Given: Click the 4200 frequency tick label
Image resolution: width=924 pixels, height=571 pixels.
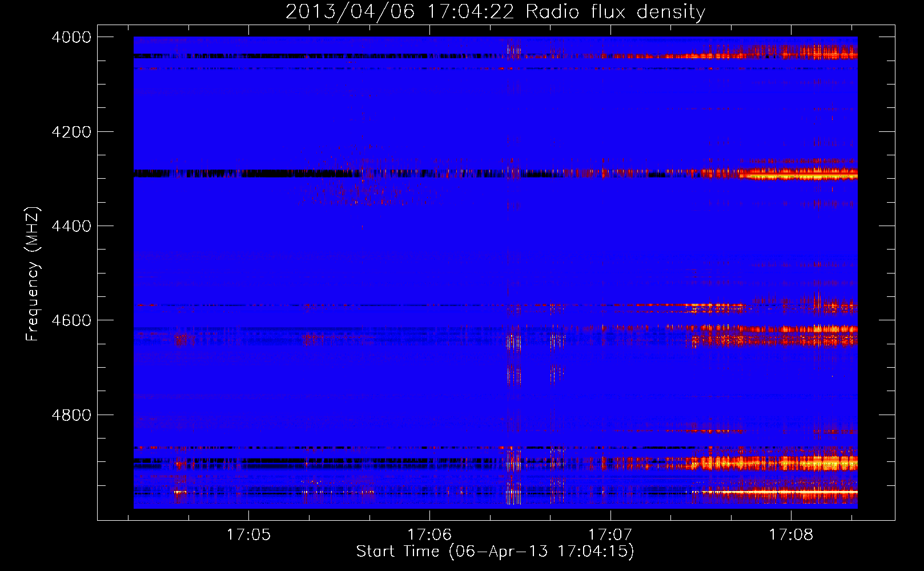Looking at the screenshot, I should pyautogui.click(x=71, y=132).
